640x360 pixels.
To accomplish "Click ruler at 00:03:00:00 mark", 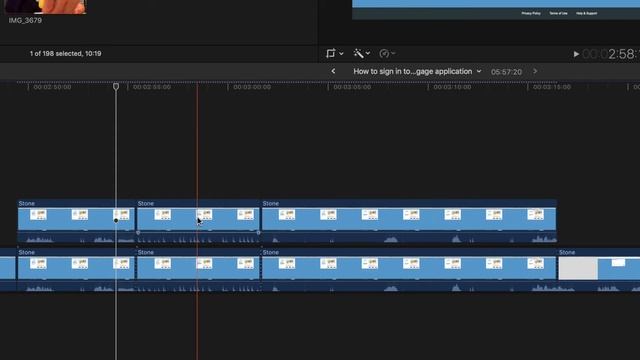I will pos(252,87).
